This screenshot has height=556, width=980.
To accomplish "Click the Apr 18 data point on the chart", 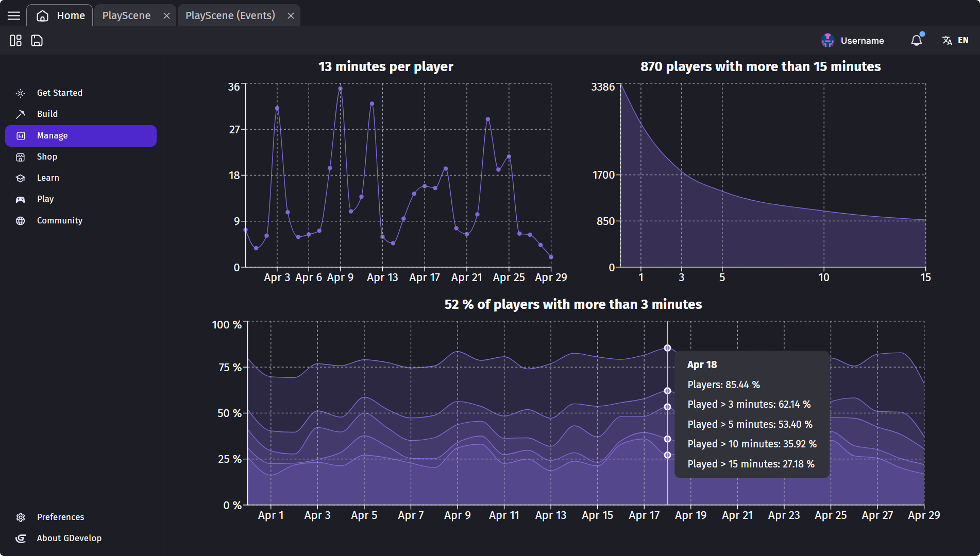I will tap(667, 348).
